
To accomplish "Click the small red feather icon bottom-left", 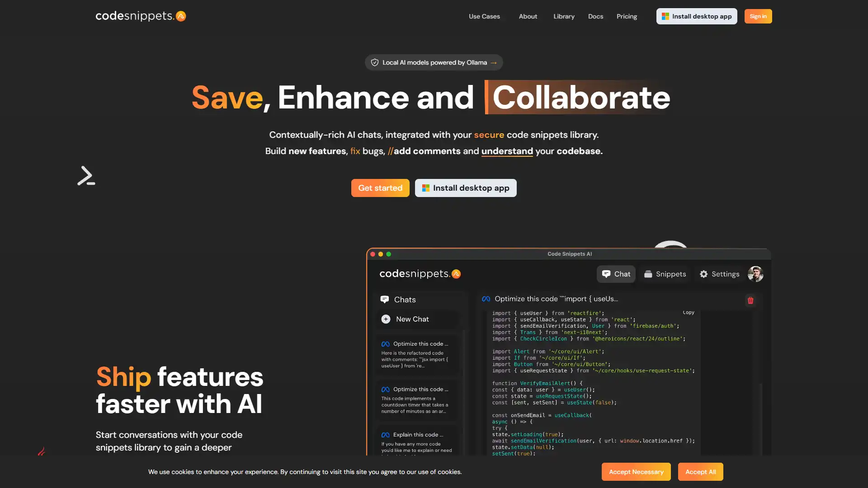I will tap(42, 451).
